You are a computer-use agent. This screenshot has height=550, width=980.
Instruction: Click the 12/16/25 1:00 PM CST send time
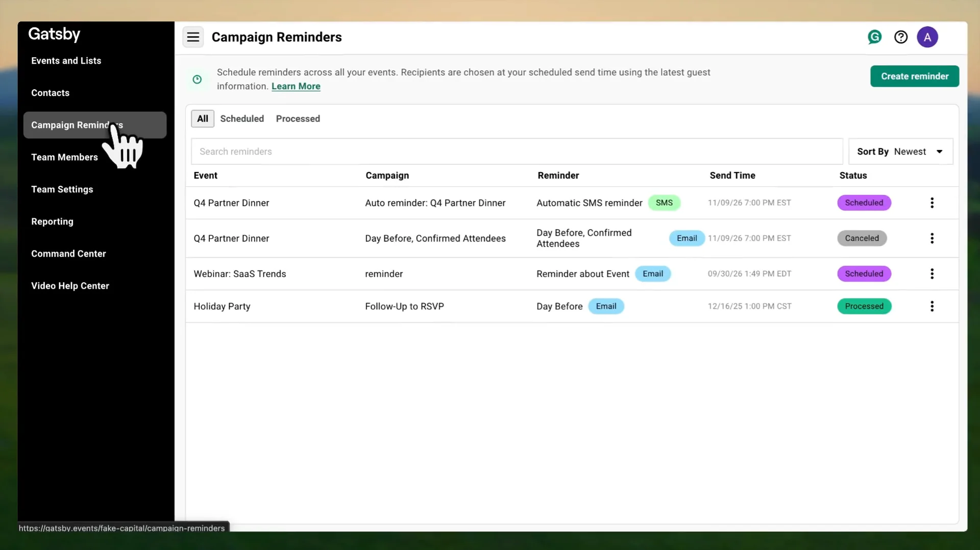coord(750,306)
